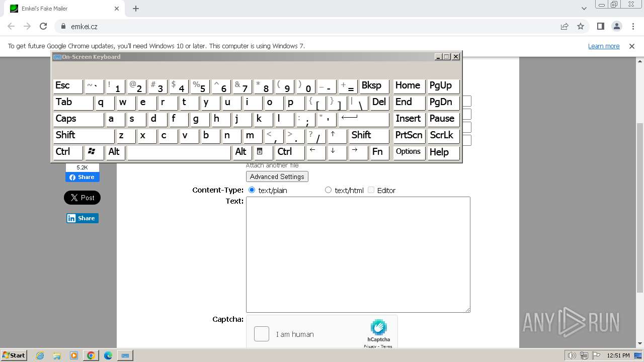
Task: Click the Chrome back arrow
Action: 11,26
